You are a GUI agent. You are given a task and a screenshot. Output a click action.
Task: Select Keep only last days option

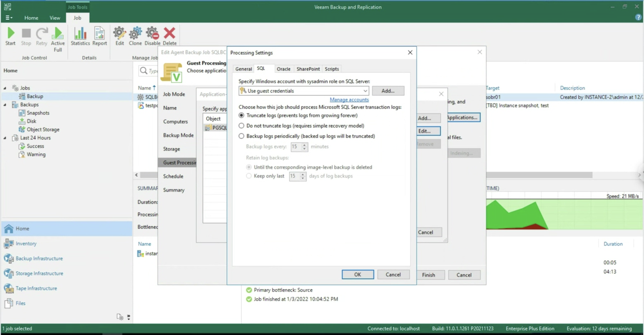coord(249,176)
